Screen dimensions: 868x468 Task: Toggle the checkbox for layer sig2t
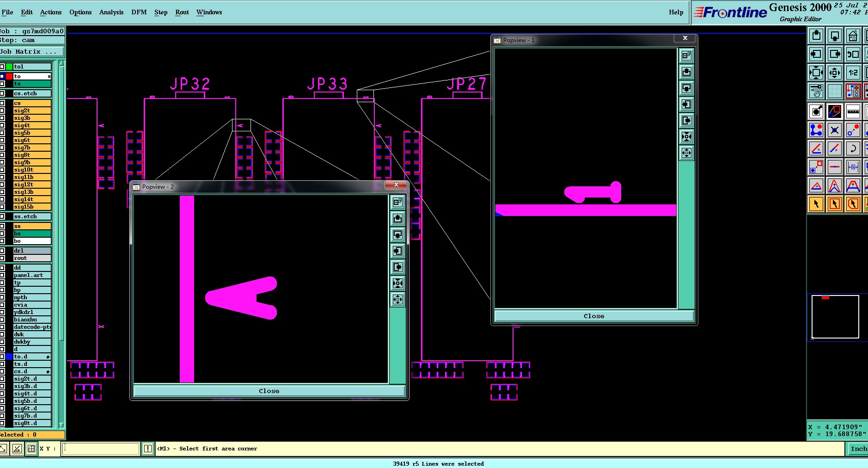click(2, 111)
